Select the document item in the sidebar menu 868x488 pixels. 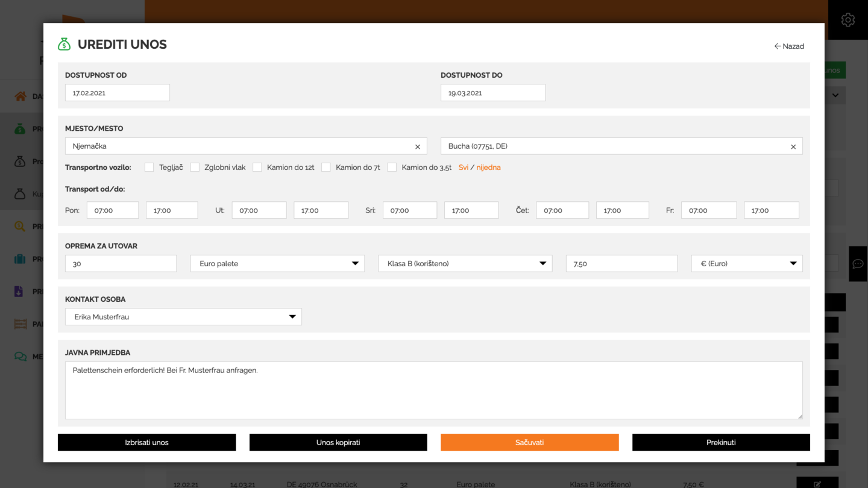click(20, 292)
